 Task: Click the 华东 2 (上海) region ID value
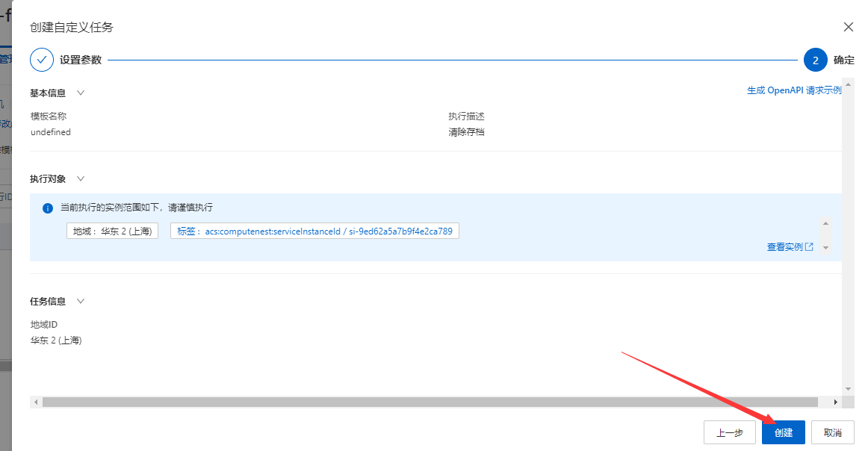pos(56,340)
